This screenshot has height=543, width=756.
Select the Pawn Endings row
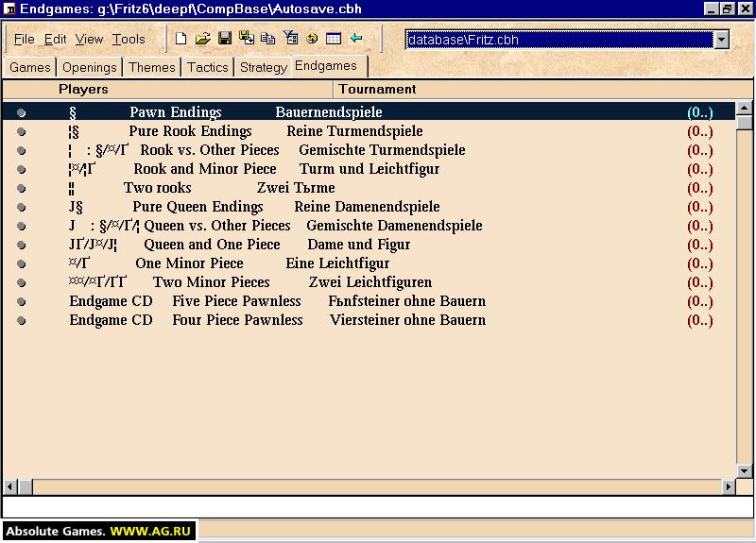369,112
